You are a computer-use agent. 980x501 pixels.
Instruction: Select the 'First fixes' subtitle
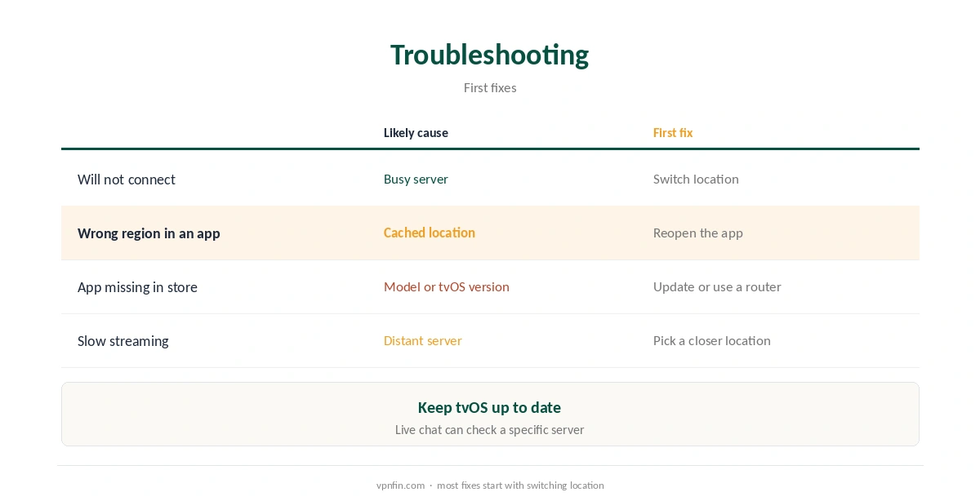point(490,87)
